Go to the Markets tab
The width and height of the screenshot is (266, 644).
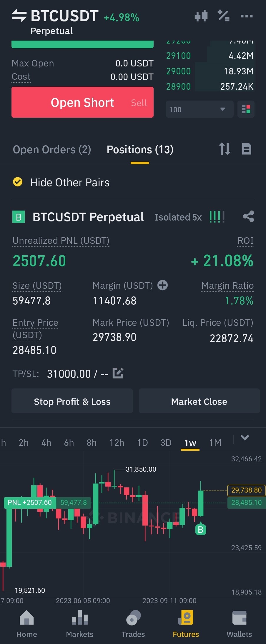pyautogui.click(x=80, y=623)
